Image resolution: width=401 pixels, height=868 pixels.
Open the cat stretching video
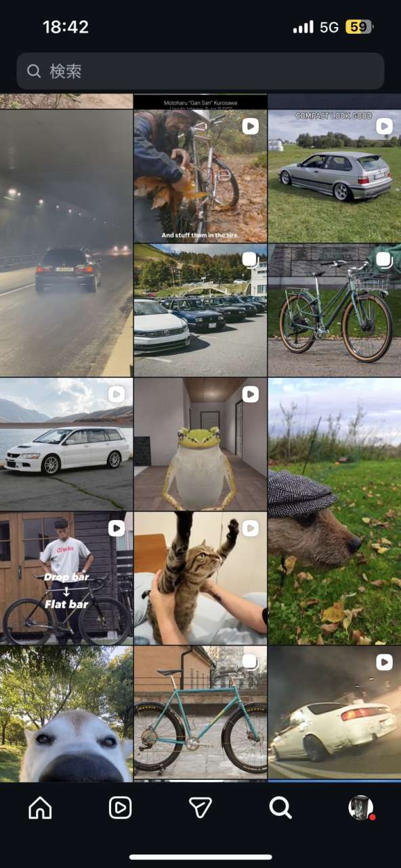tap(200, 578)
